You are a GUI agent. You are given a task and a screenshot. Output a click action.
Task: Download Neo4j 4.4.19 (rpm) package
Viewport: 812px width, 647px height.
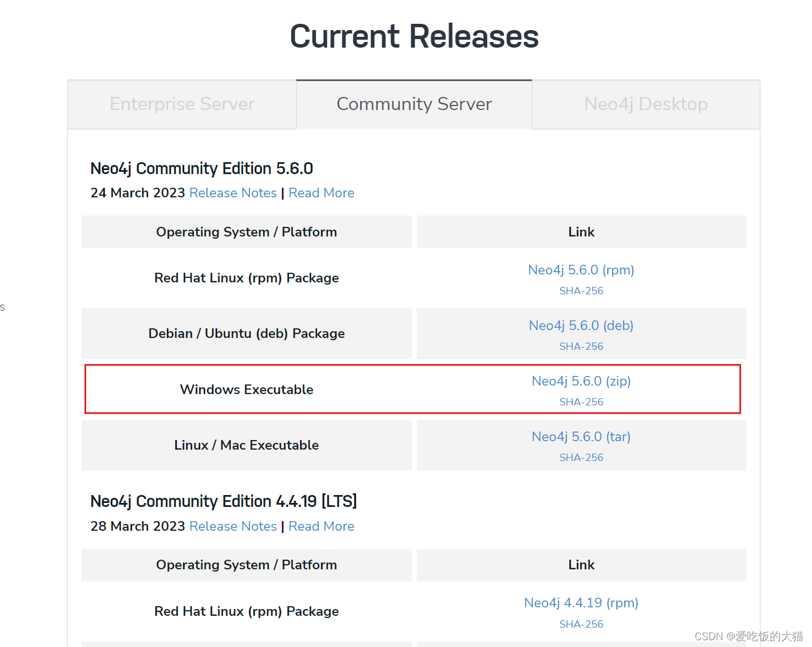(x=581, y=603)
